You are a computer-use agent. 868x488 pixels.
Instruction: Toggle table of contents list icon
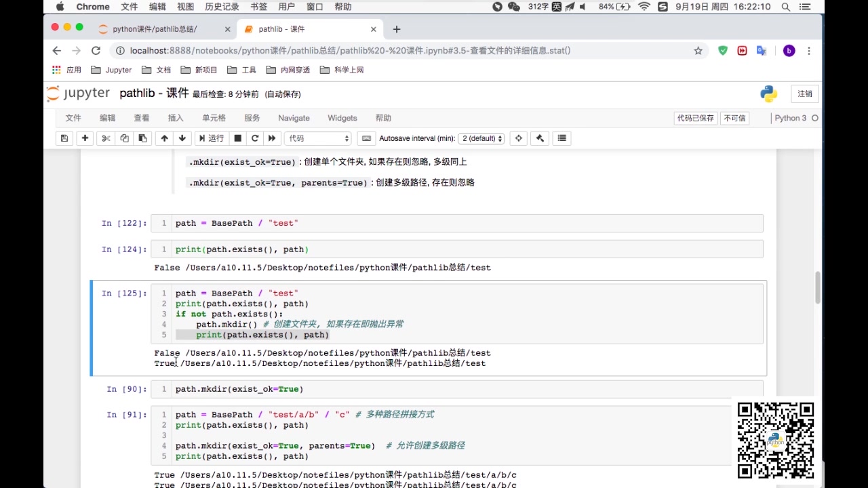(561, 138)
